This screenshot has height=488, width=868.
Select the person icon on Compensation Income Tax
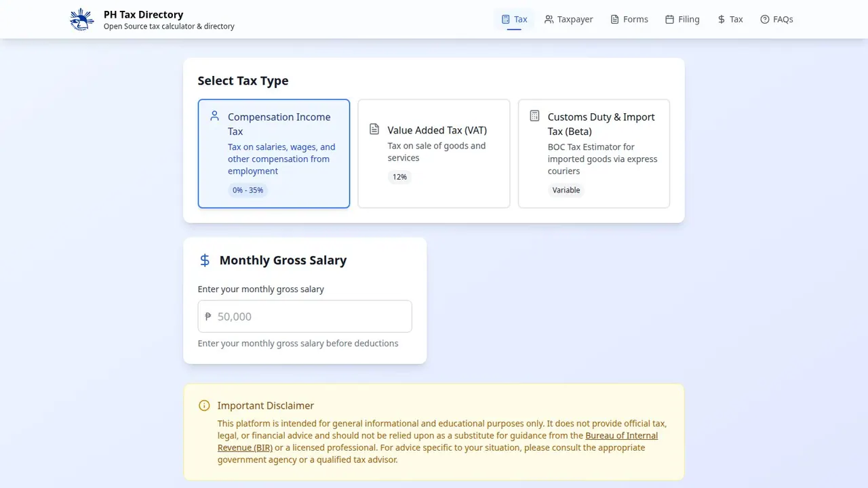coord(214,116)
